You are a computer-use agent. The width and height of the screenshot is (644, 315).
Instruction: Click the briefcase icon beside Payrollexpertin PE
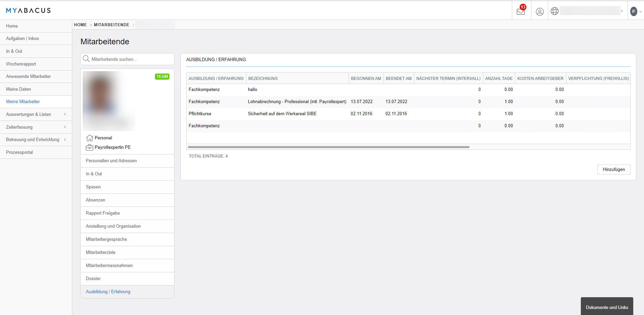tap(89, 147)
